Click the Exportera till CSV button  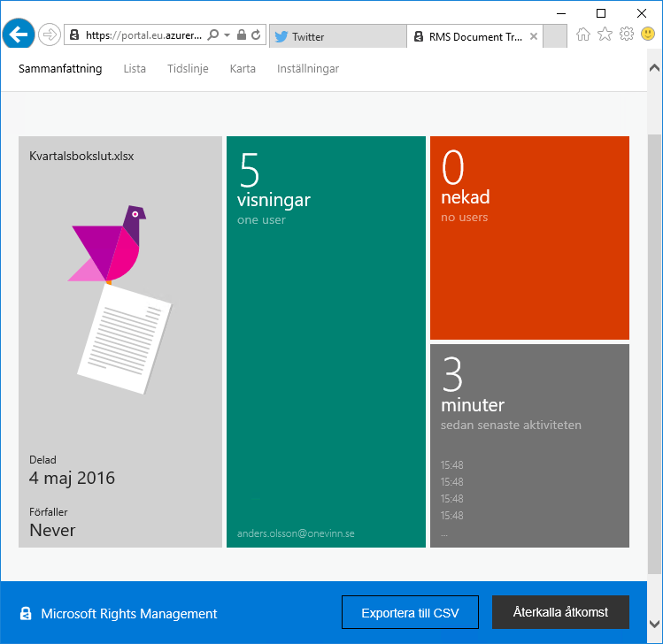pos(411,612)
